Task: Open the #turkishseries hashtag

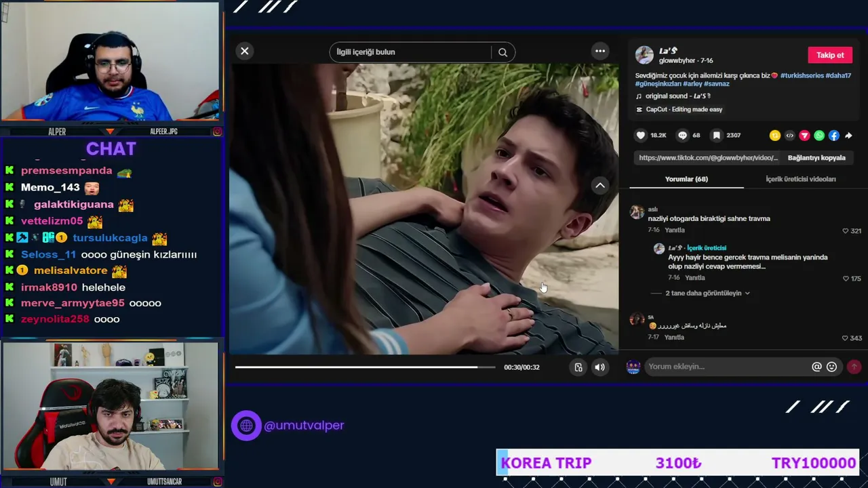Action: coord(802,76)
